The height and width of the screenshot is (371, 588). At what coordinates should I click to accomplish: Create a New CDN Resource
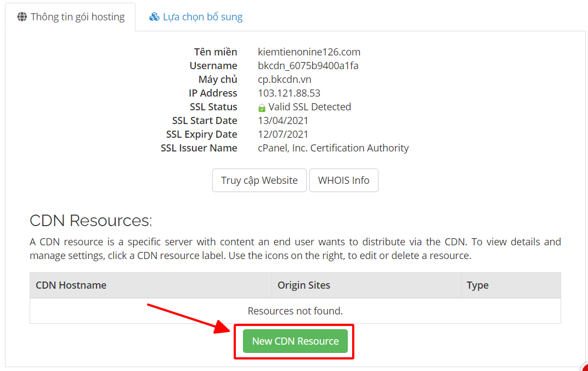[295, 341]
